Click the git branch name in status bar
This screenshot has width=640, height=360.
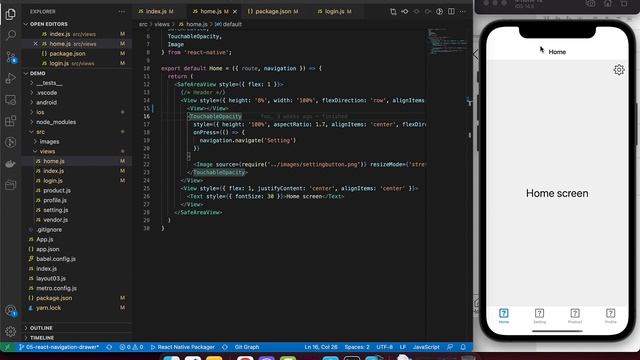(59, 347)
